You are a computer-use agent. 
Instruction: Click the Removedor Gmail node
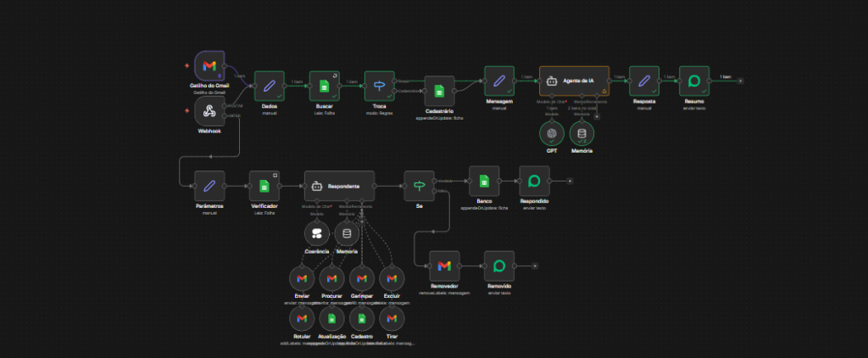[444, 266]
